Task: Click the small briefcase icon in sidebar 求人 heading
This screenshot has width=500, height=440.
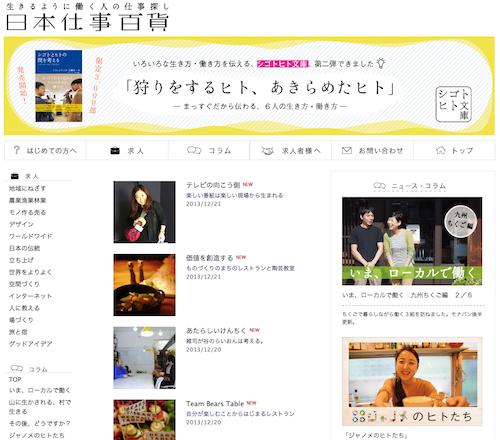Action: [x=15, y=176]
